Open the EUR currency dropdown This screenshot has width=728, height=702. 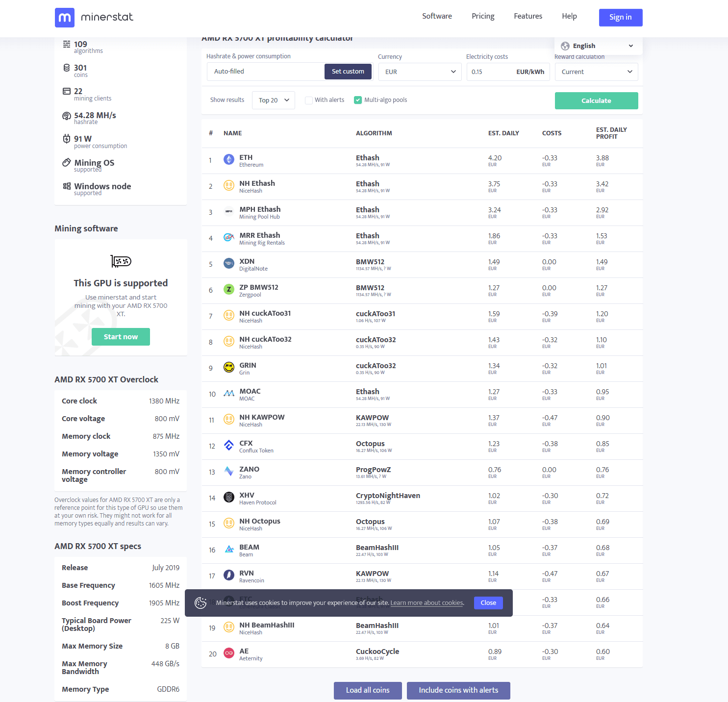coord(420,72)
